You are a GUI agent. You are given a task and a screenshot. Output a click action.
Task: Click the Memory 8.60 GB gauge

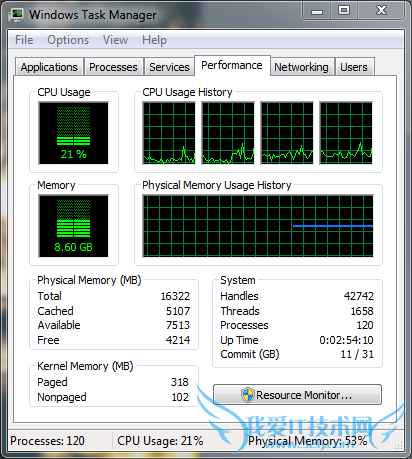point(74,226)
